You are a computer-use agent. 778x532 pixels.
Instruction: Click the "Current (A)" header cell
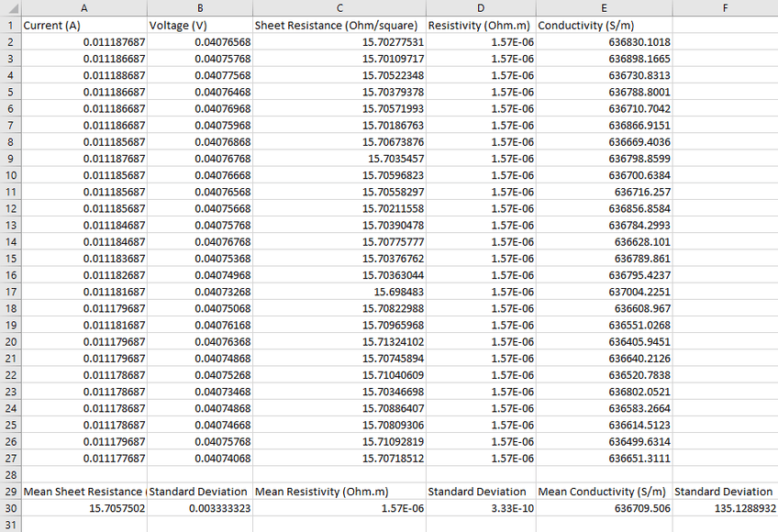(83, 26)
